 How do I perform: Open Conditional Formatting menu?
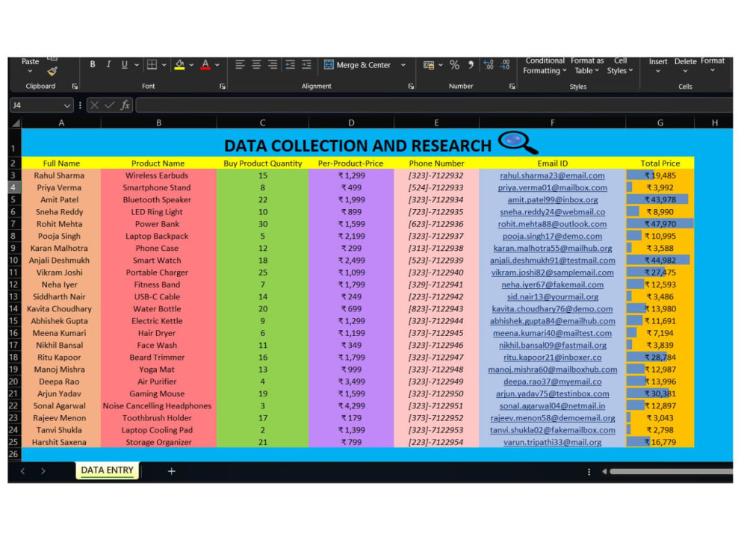545,66
